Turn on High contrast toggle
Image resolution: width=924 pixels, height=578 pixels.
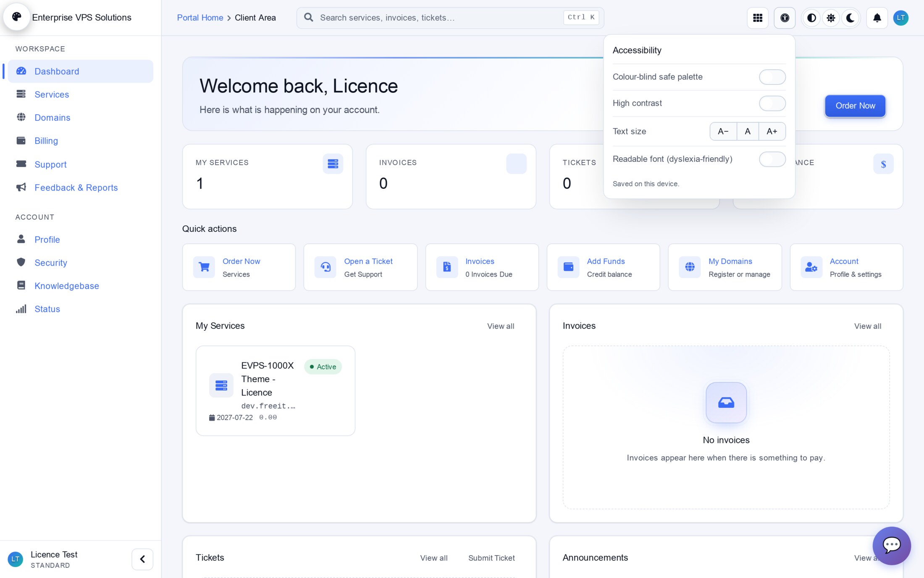(772, 103)
